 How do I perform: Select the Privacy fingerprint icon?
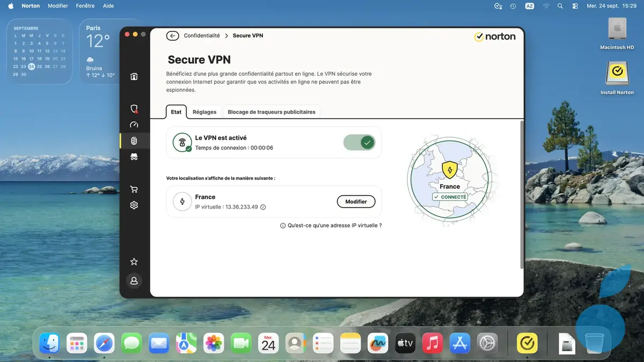[x=134, y=141]
